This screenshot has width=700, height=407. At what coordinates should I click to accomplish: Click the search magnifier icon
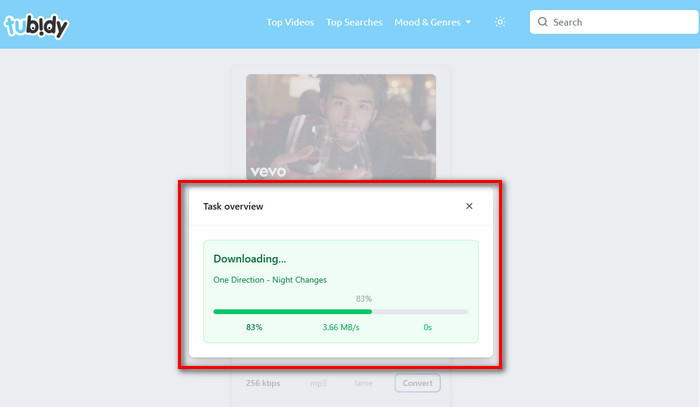(x=542, y=22)
